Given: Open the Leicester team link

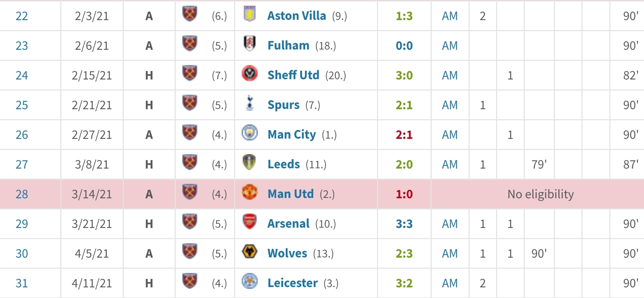Looking at the screenshot, I should (293, 283).
